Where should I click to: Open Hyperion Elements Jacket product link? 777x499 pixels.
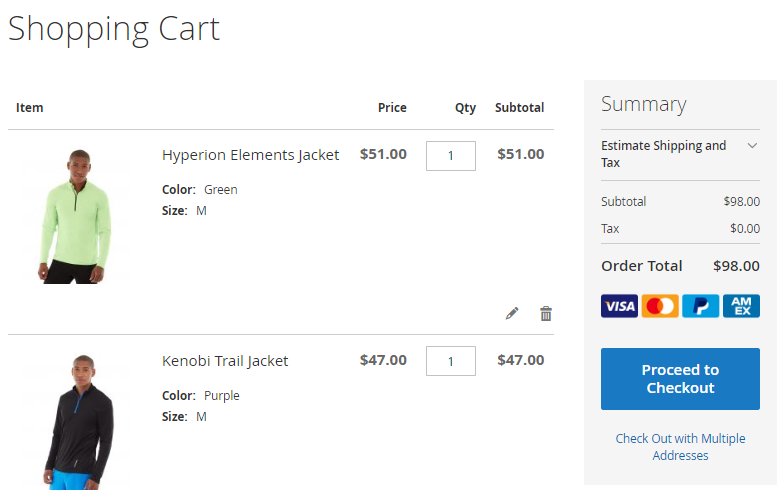point(250,155)
